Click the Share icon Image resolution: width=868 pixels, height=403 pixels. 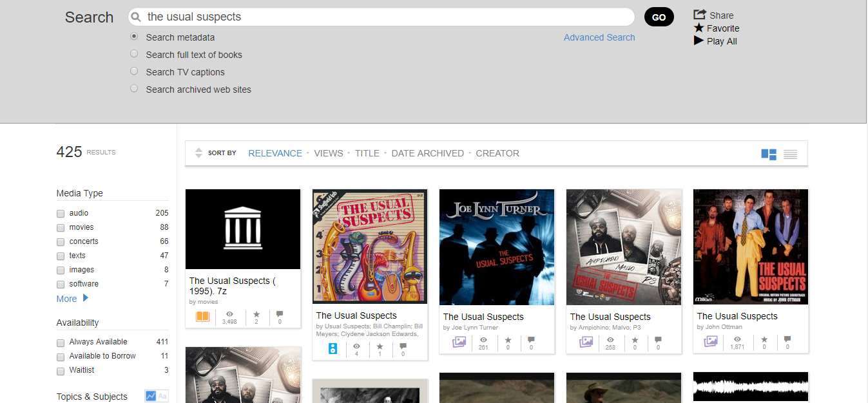700,15
